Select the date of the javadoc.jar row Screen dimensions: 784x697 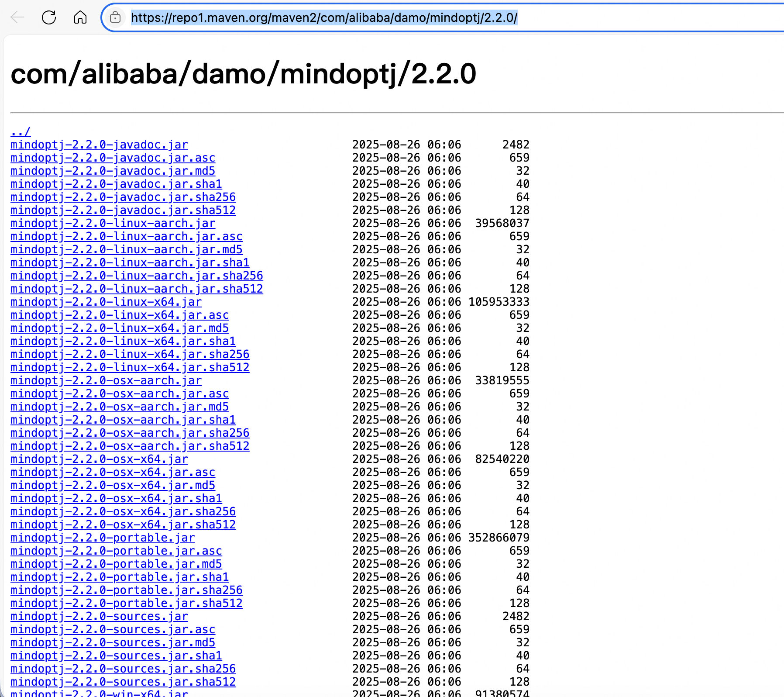tap(407, 145)
